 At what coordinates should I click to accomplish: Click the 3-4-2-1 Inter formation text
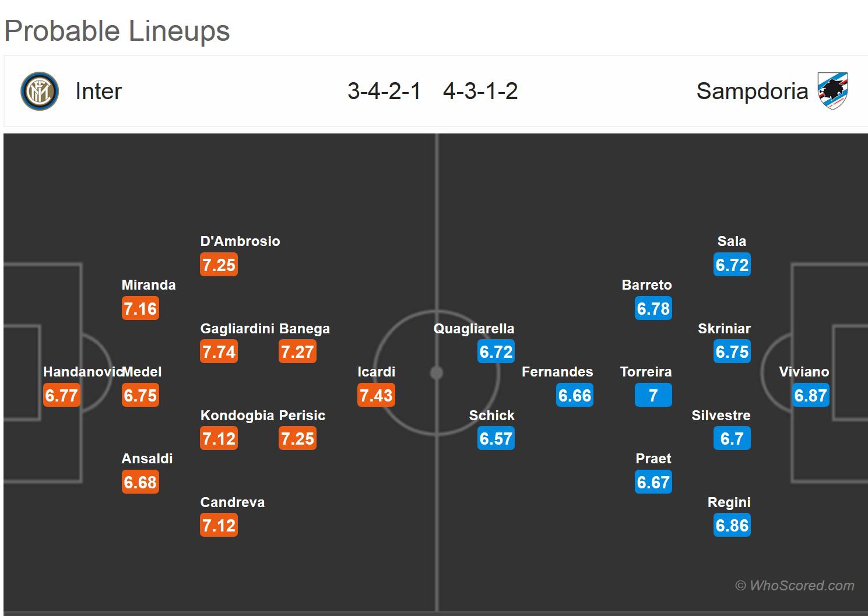384,91
